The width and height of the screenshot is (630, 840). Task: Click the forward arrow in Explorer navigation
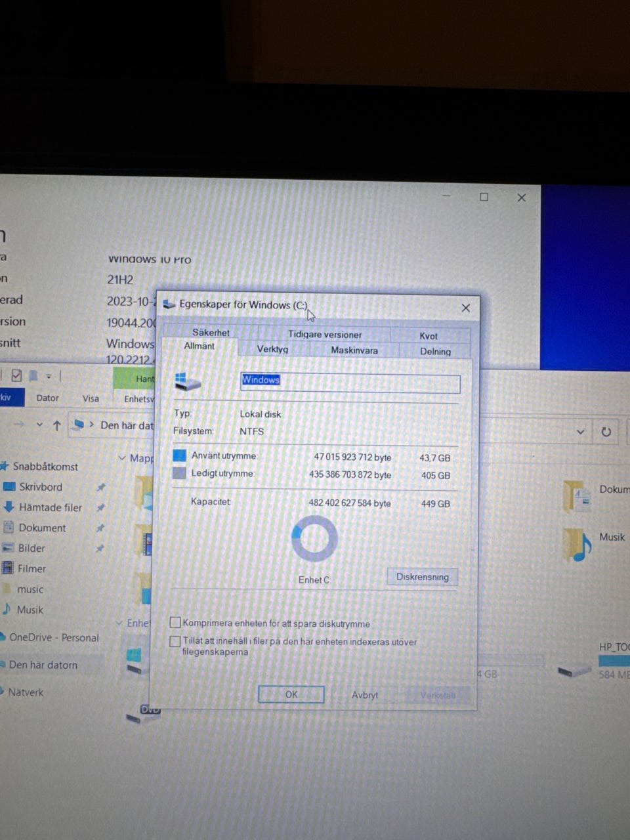[x=19, y=425]
